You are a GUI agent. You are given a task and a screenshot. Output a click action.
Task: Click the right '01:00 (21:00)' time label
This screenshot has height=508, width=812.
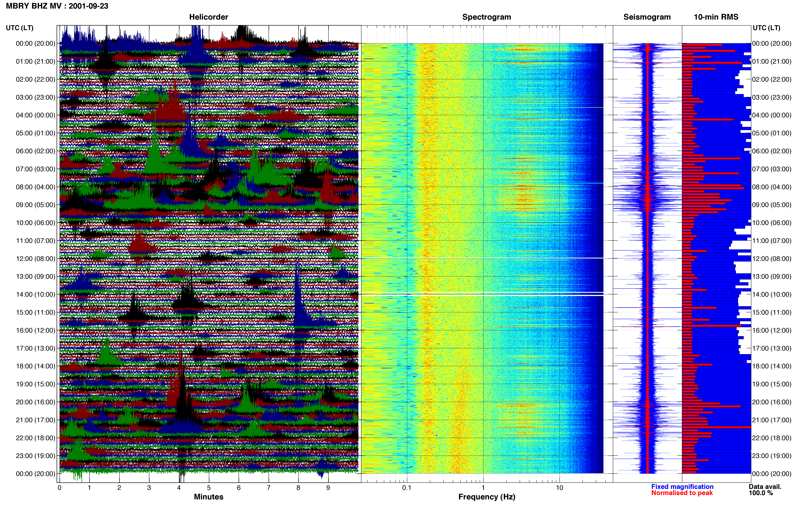[x=772, y=61]
